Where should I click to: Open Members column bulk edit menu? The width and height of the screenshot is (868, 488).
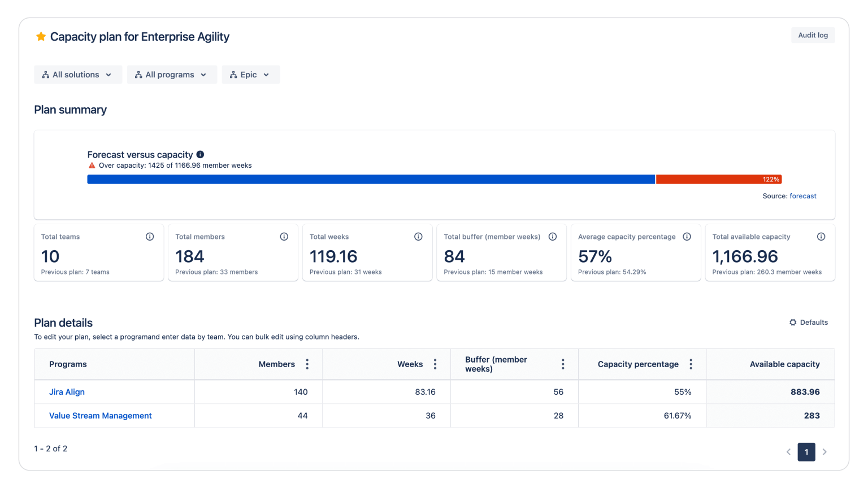[x=307, y=364]
